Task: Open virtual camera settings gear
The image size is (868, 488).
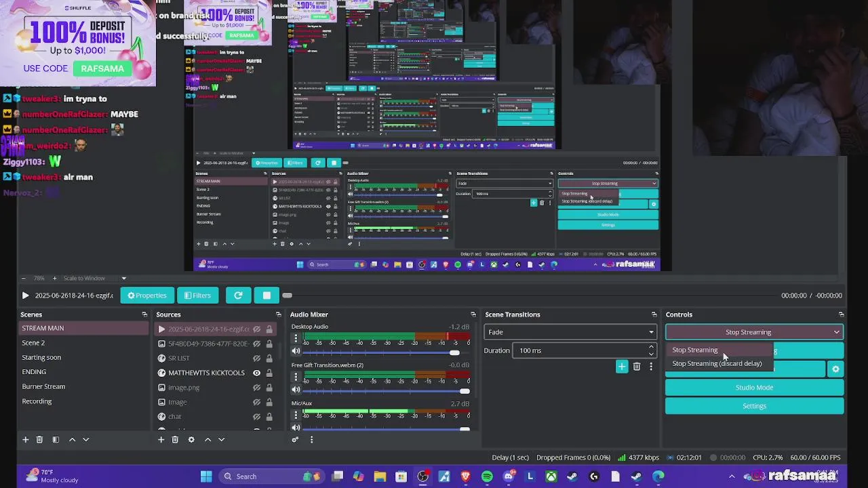Action: (x=835, y=369)
